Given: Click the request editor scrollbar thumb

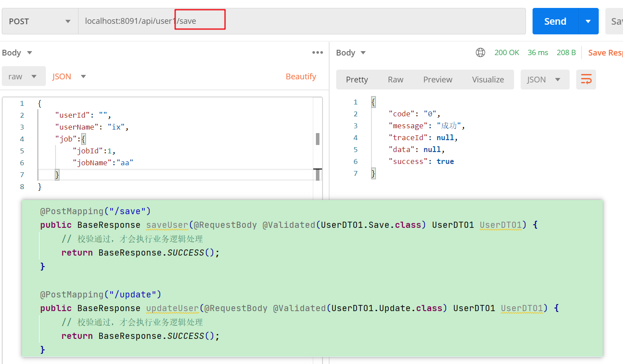Looking at the screenshot, I should click(318, 139).
